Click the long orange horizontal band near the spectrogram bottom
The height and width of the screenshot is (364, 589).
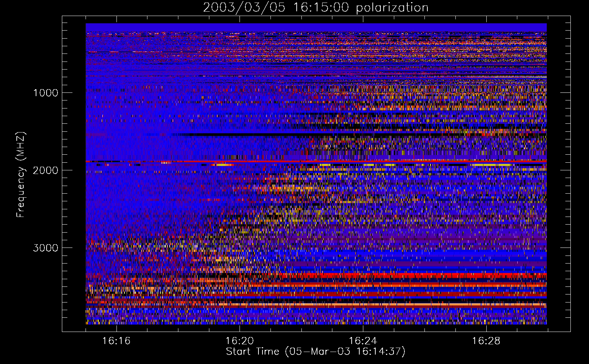pos(382,304)
